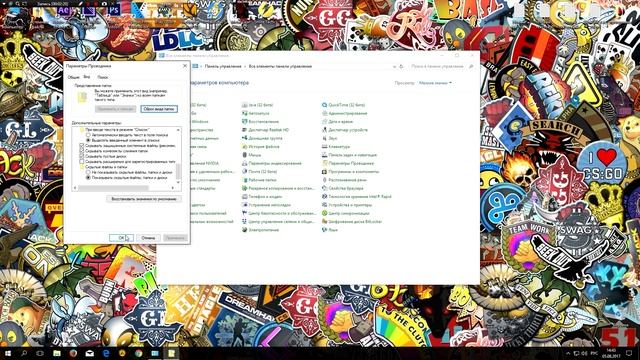Open the Windows Start button
Image resolution: width=640 pixels, height=360 pixels.
pyautogui.click(x=8, y=353)
